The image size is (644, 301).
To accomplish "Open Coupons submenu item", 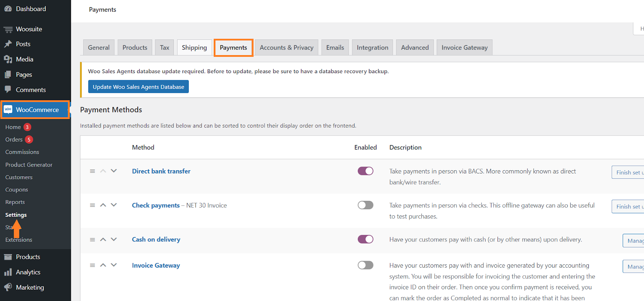I will 17,190.
